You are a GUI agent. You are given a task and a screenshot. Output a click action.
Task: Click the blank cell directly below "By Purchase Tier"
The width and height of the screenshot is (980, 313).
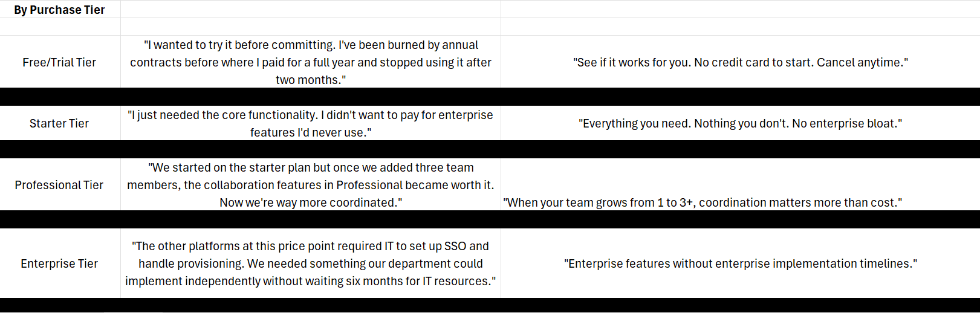point(59,27)
